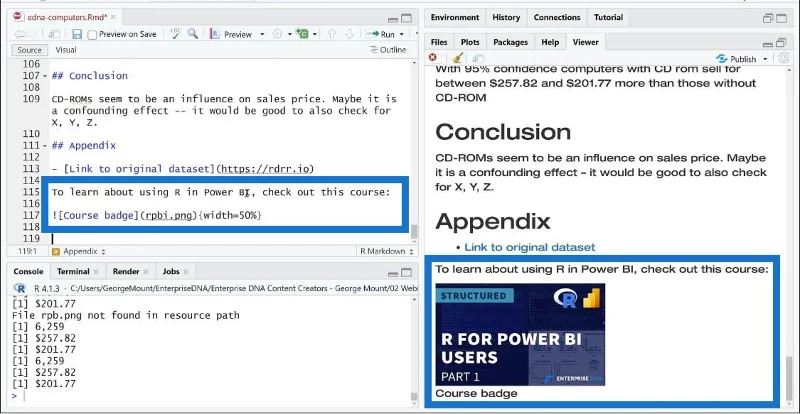Close the Render tab

146,272
